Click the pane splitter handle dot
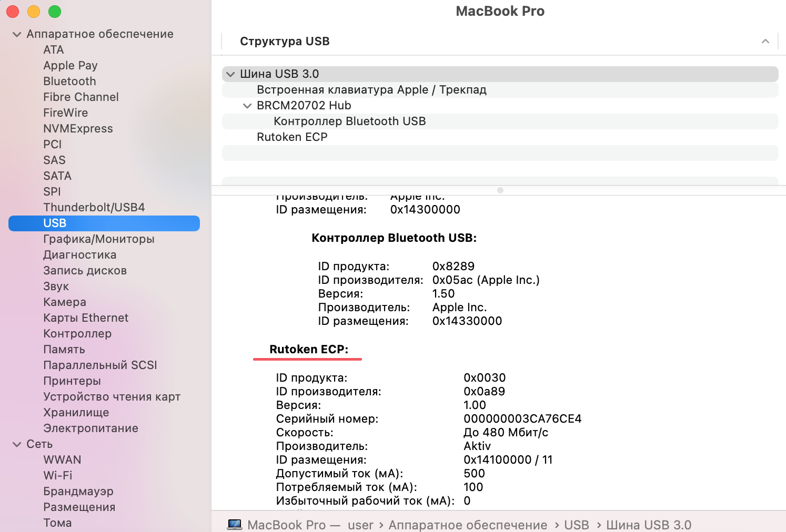Image resolution: width=786 pixels, height=532 pixels. click(x=500, y=190)
